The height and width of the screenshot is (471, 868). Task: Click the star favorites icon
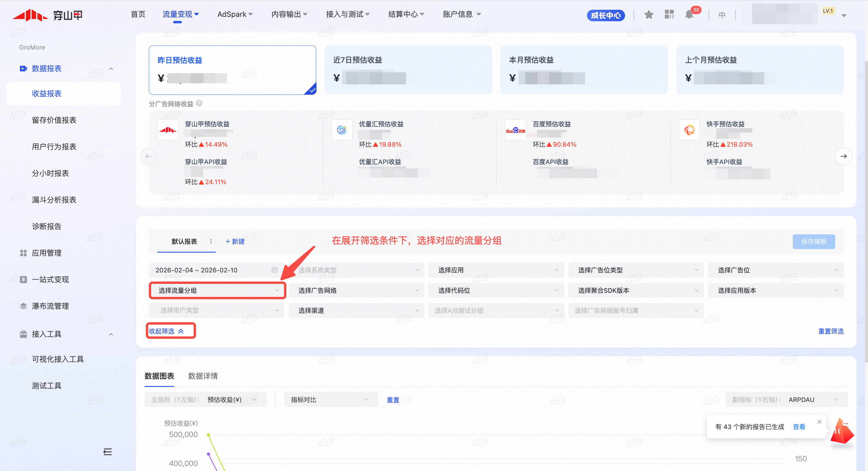point(649,15)
